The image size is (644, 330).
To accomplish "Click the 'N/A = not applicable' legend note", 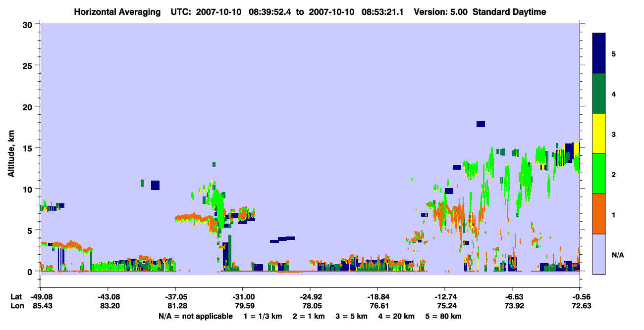I will click(x=196, y=316).
